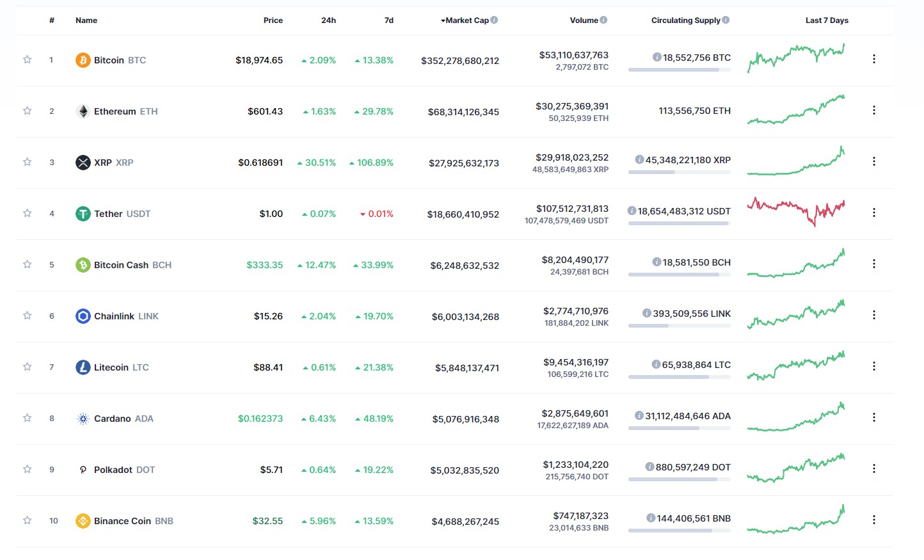Sort table by 7d change header
This screenshot has height=560, width=924.
coord(389,20)
